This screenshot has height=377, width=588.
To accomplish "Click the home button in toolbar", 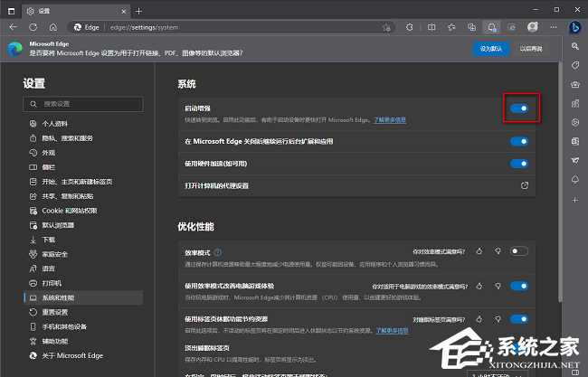I will pyautogui.click(x=53, y=28).
